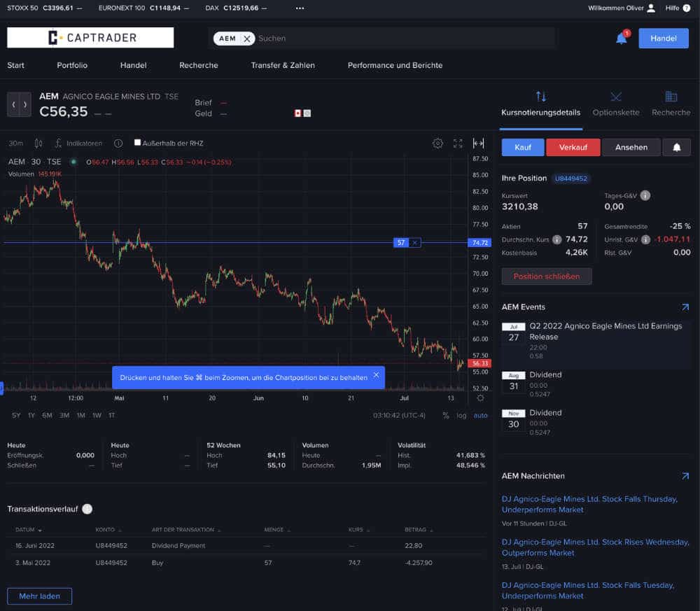Toggle percent scale on chart

(x=445, y=416)
